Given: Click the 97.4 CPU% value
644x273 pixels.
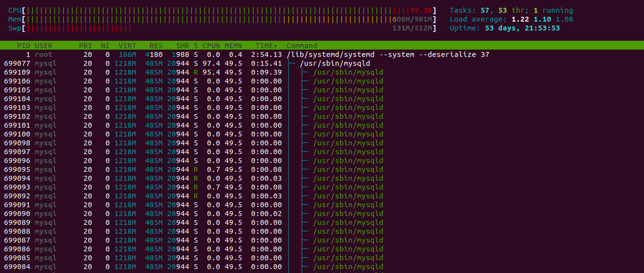Looking at the screenshot, I should pyautogui.click(x=211, y=63).
